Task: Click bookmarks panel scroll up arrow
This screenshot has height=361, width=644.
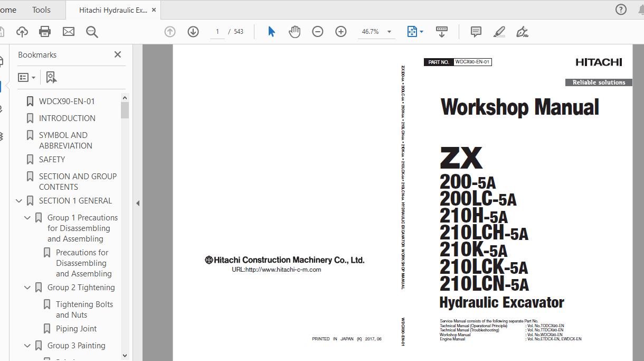Action: (125, 98)
